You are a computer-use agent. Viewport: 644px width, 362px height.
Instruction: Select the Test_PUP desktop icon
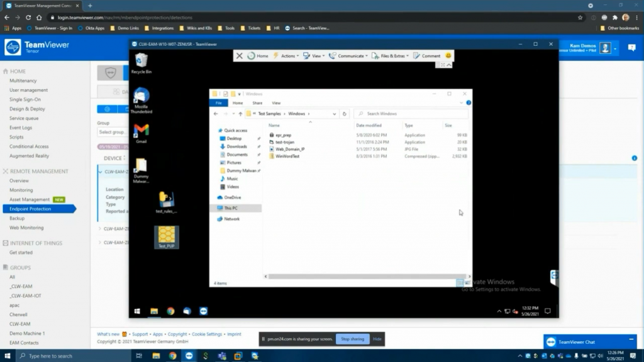pyautogui.click(x=166, y=237)
